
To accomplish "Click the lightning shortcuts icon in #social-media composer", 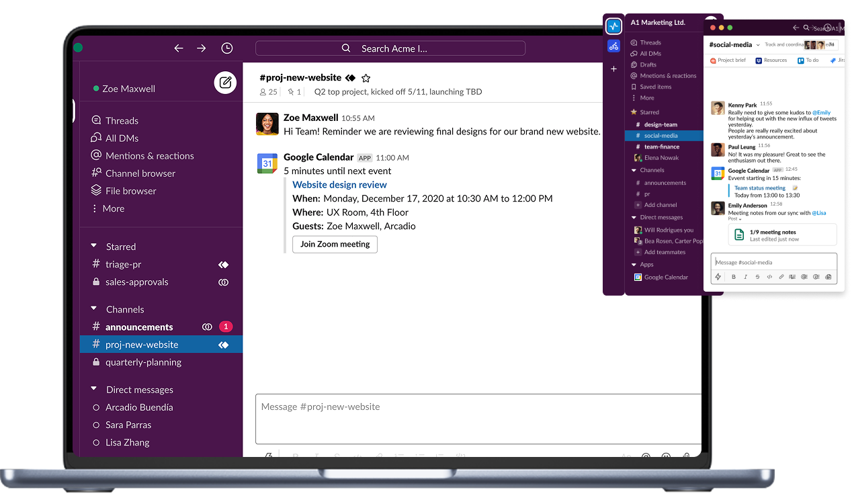I will pos(718,277).
